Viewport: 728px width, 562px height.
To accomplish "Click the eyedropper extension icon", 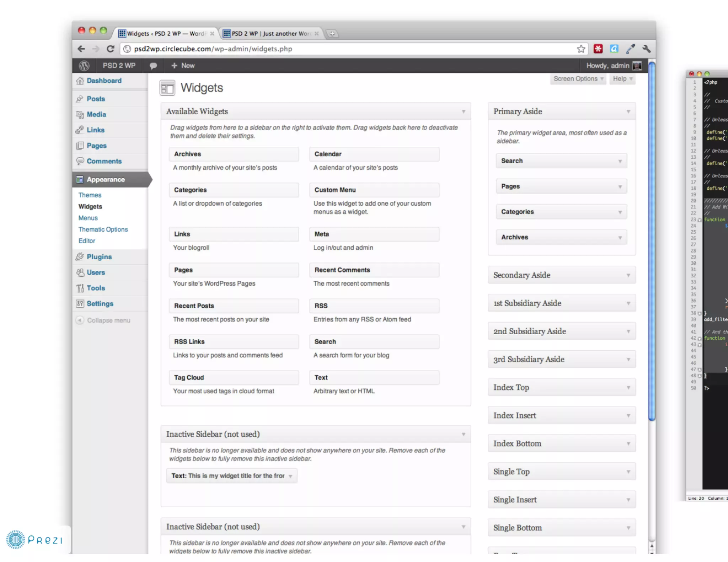I will [x=631, y=49].
